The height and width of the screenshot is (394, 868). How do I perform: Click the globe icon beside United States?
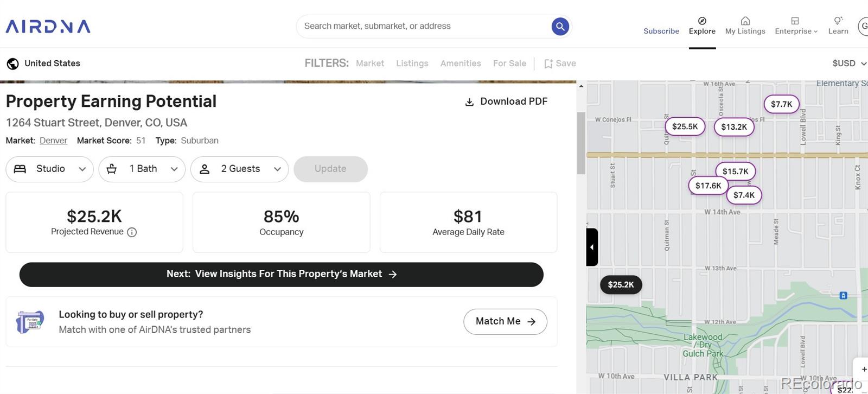(x=12, y=63)
